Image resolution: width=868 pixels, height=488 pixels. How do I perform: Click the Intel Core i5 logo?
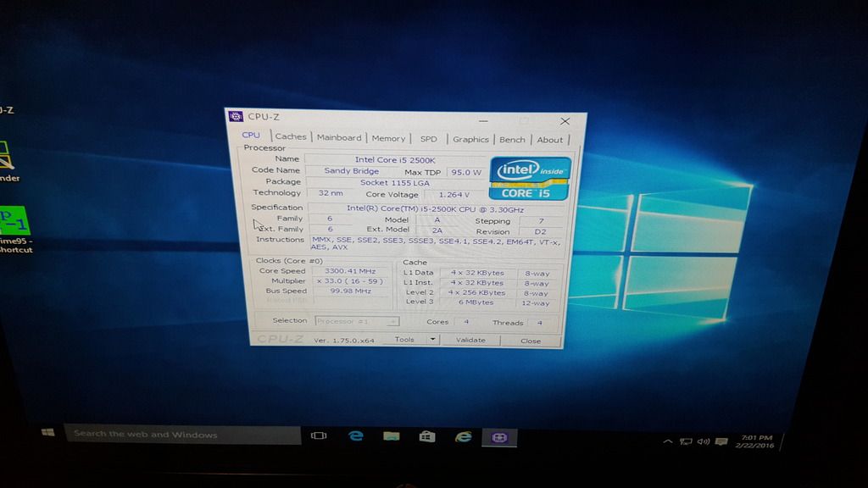click(530, 178)
